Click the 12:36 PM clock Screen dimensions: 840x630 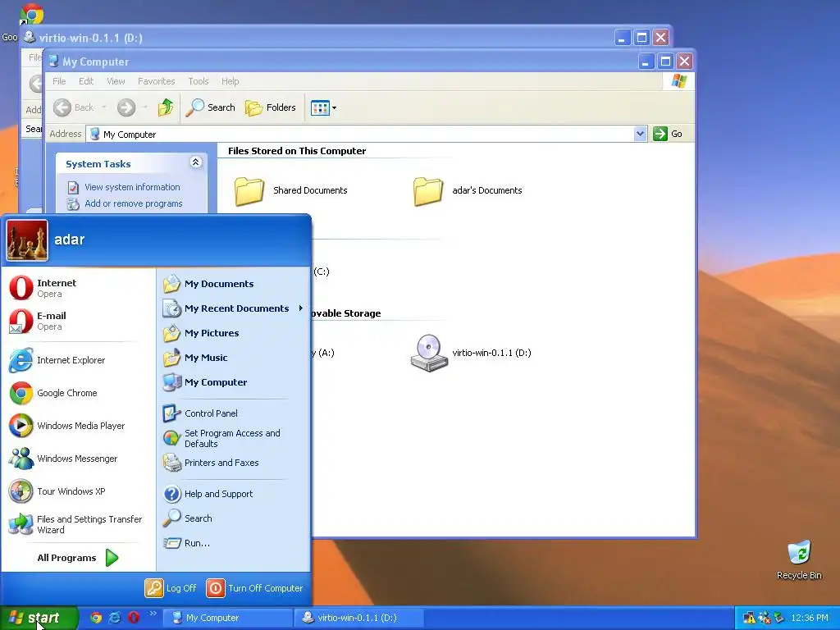coord(810,618)
